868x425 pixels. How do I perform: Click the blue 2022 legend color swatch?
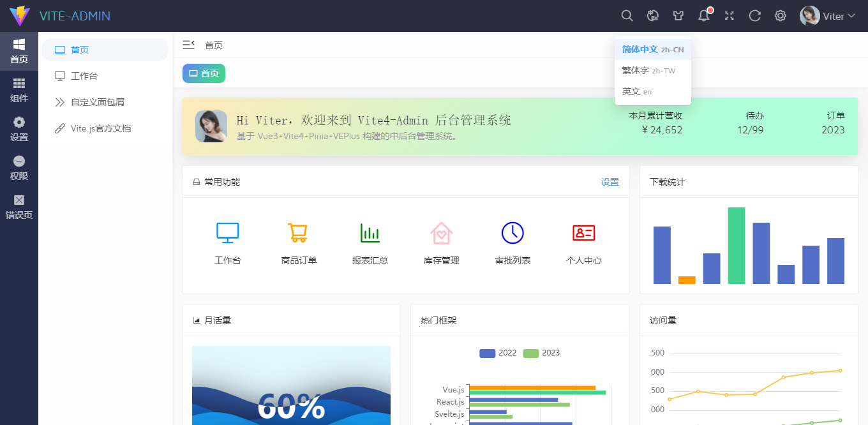point(486,353)
